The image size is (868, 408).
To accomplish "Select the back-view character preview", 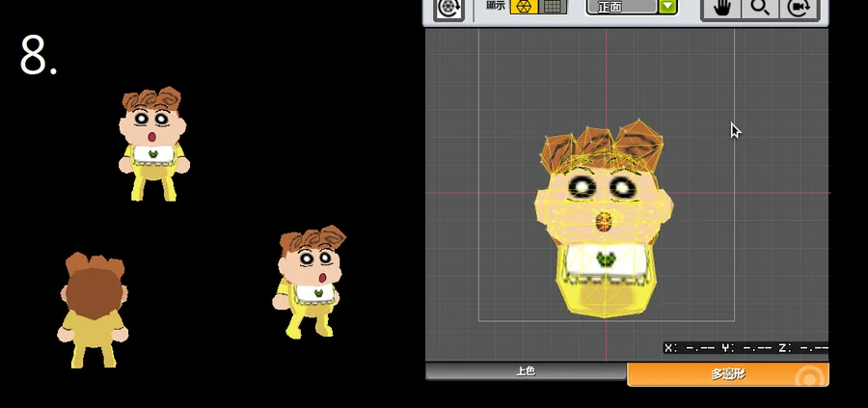I will coord(92,311).
